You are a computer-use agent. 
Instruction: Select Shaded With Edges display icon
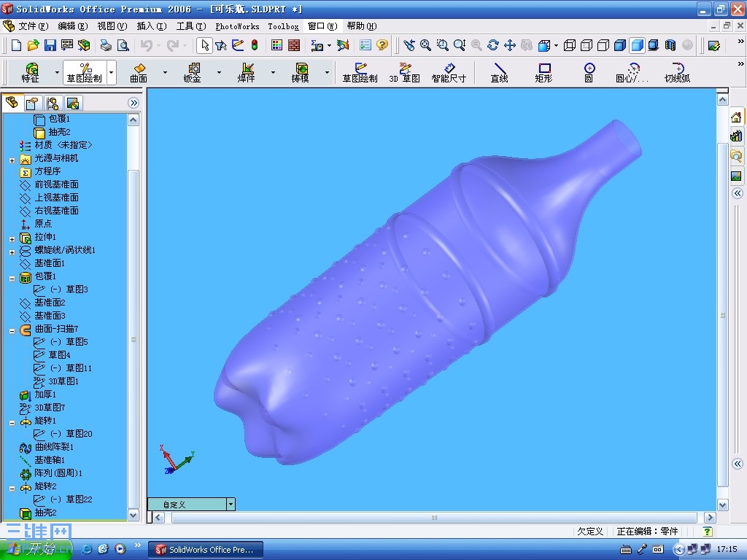click(620, 45)
